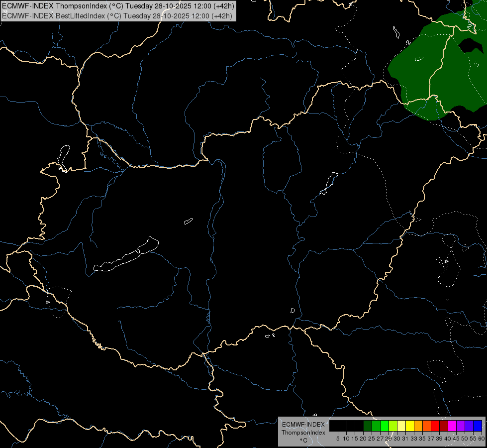
Task: Click the bright green 27-29 legend swatch
Action: click(x=384, y=426)
